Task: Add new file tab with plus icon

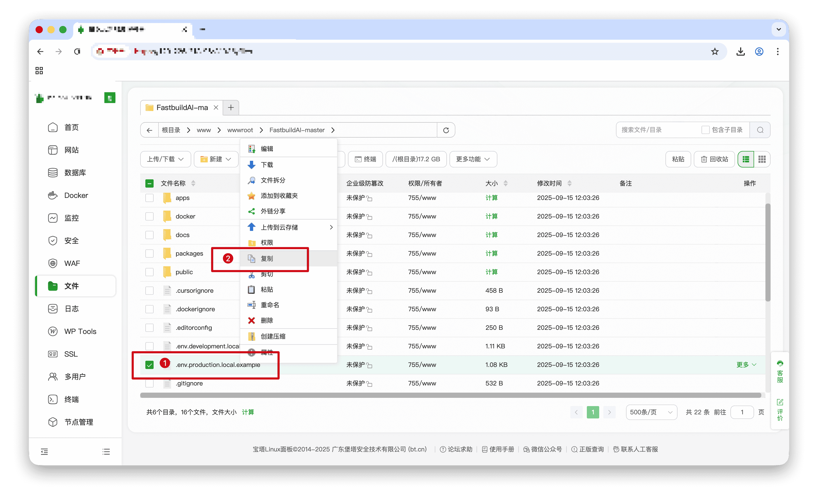Action: point(231,108)
